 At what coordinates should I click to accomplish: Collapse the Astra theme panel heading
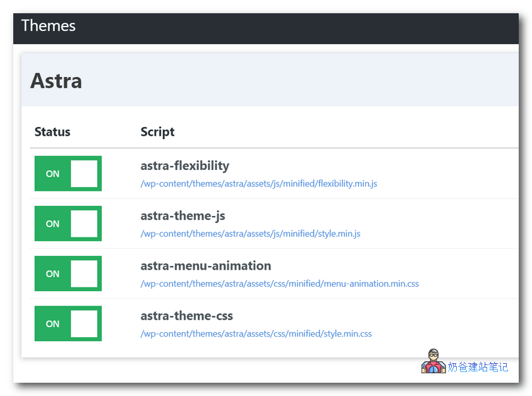click(x=56, y=81)
